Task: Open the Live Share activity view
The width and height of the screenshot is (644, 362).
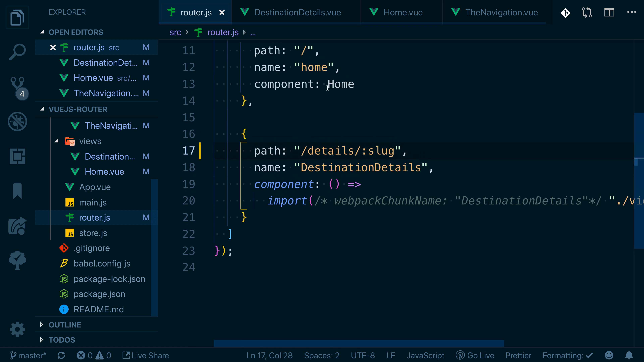Action: click(17, 226)
